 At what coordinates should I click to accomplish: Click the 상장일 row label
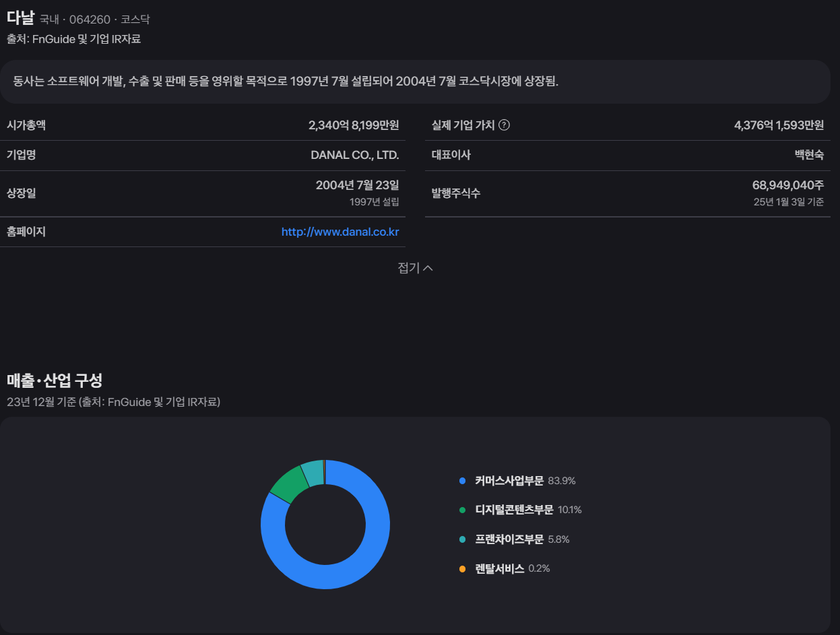tap(22, 193)
